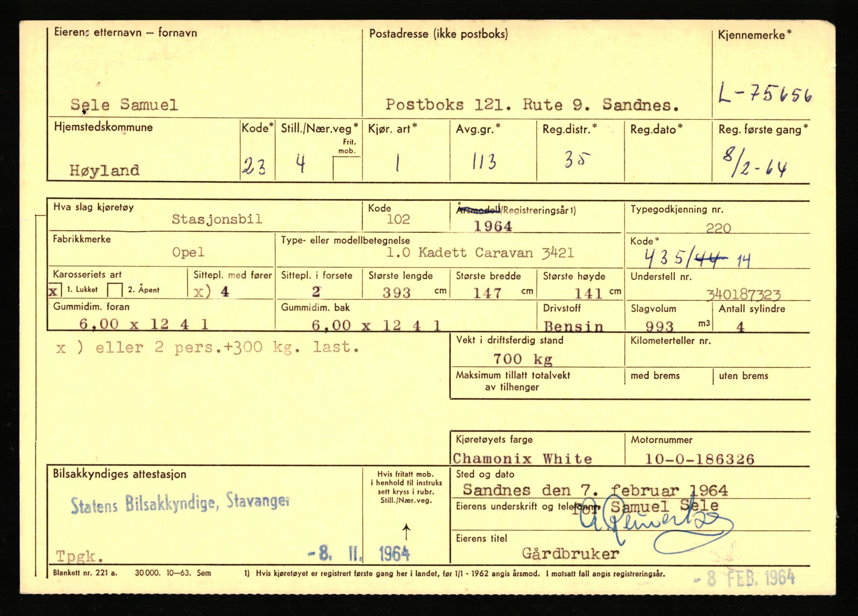Click the owner title 'Gårdbruker'
Image resolution: width=858 pixels, height=616 pixels.
571,554
